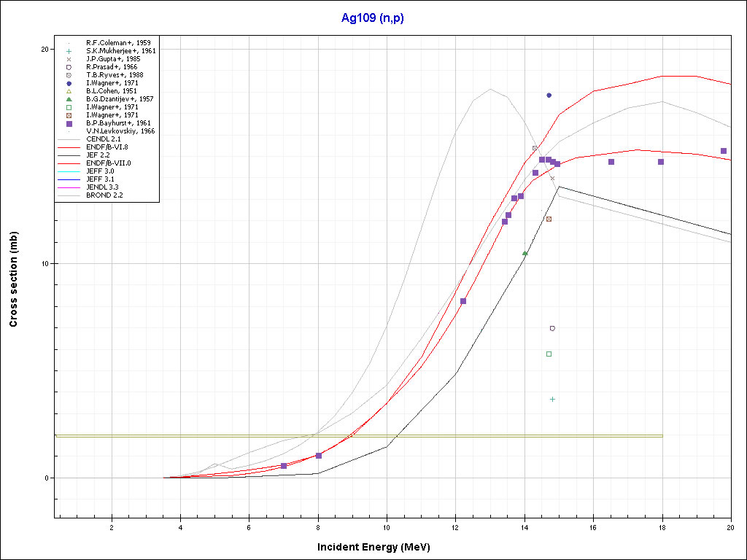Screen dimensions: 747x560
Task: Select the R.Prasad 1966 legend marker
Action: tap(69, 67)
